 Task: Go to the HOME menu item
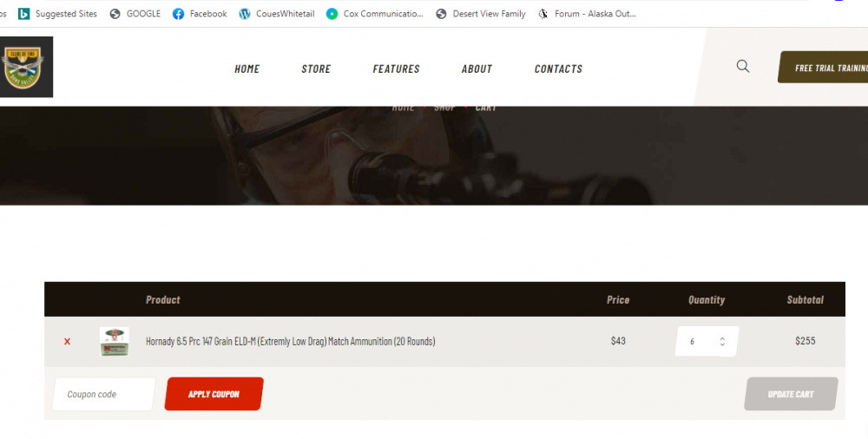coord(247,69)
